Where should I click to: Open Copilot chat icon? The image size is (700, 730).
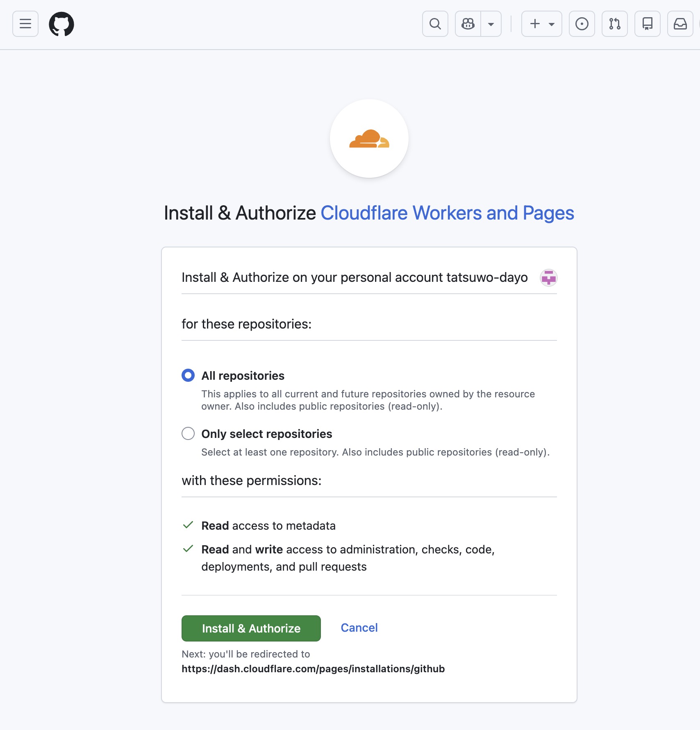coord(468,24)
